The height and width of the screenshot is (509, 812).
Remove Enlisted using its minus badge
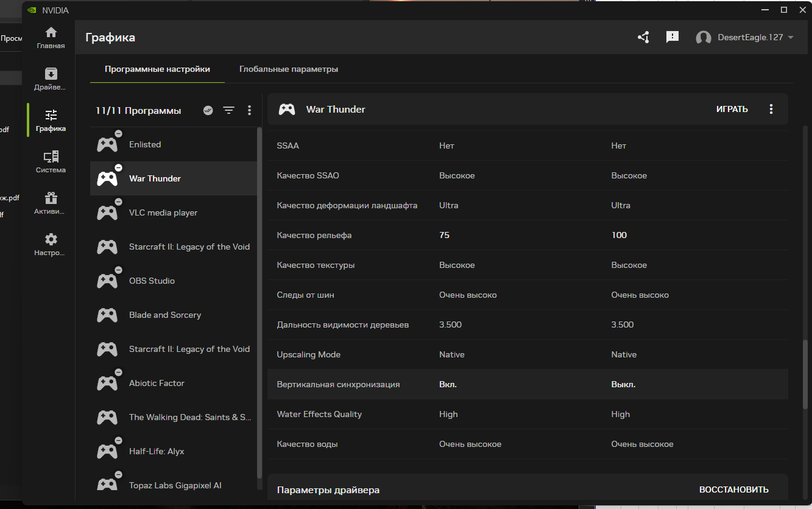[x=118, y=134]
